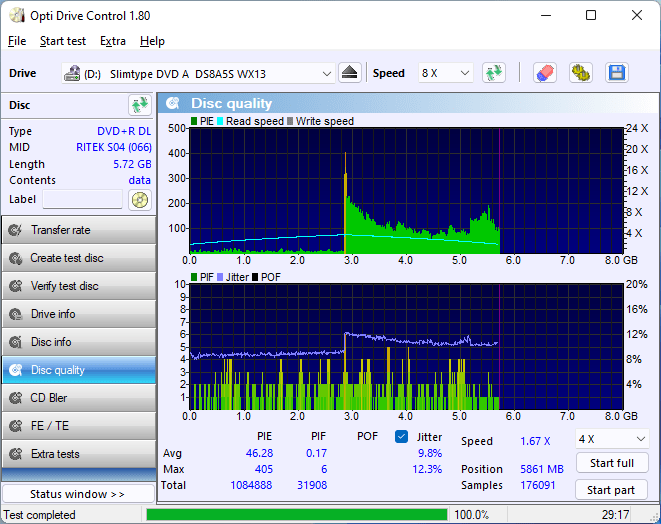Click the save floppy disk icon
The width and height of the screenshot is (661, 524).
tap(616, 73)
